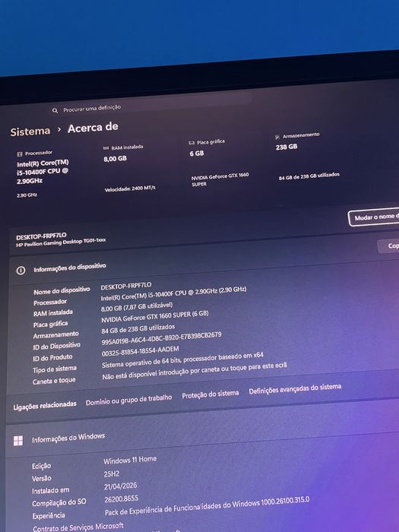This screenshot has width=399, height=532.
Task: Go back to Sistema breadcrumb
Action: tap(30, 131)
